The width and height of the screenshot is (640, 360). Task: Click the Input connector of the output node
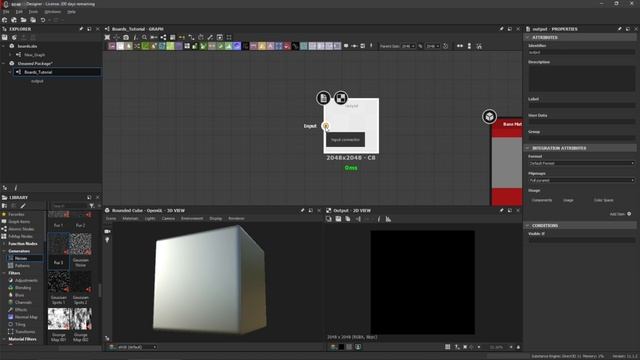(326, 126)
